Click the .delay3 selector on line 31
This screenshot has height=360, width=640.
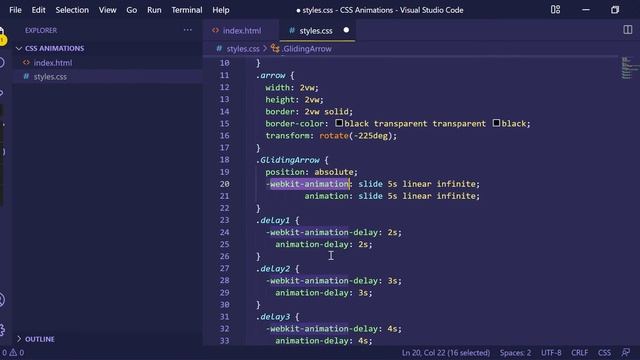(x=273, y=317)
